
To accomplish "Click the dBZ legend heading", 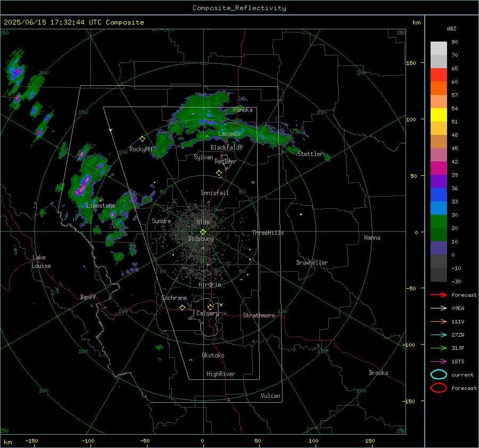I will (x=451, y=29).
